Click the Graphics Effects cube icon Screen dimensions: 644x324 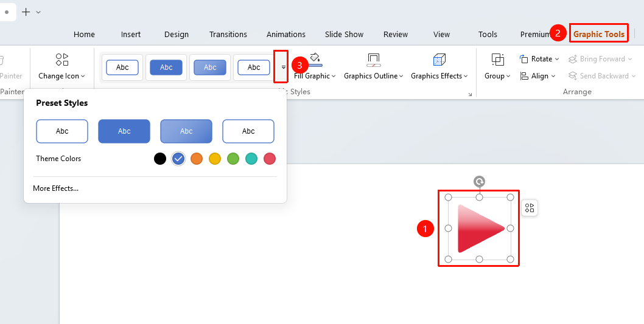(439, 60)
